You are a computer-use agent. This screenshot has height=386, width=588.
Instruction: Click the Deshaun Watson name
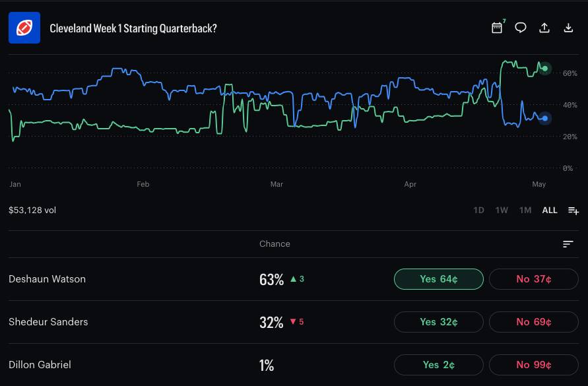(48, 279)
